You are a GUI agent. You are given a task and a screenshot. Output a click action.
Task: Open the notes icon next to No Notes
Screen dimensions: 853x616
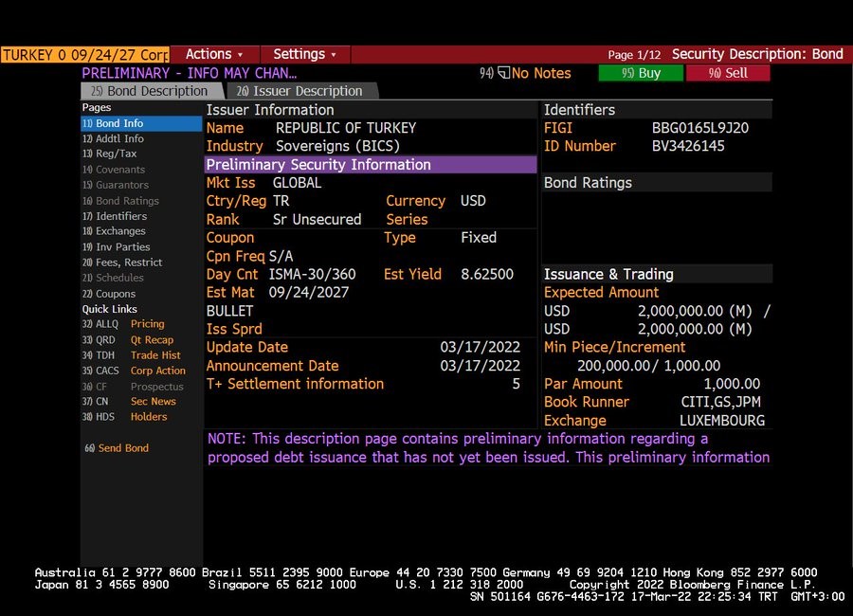coord(504,73)
